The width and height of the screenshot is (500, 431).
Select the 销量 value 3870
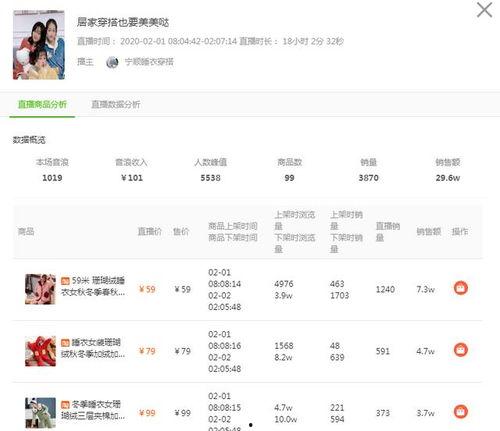[368, 178]
